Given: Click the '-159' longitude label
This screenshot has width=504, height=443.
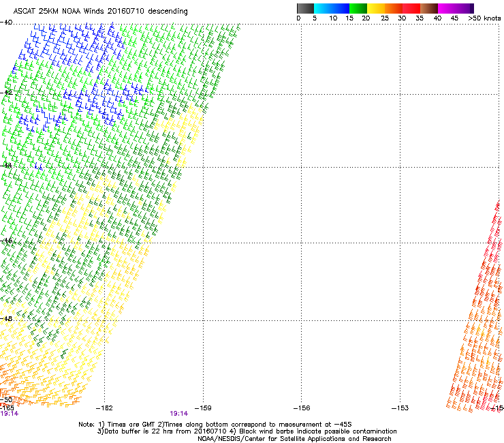Looking at the screenshot, I should (203, 408).
